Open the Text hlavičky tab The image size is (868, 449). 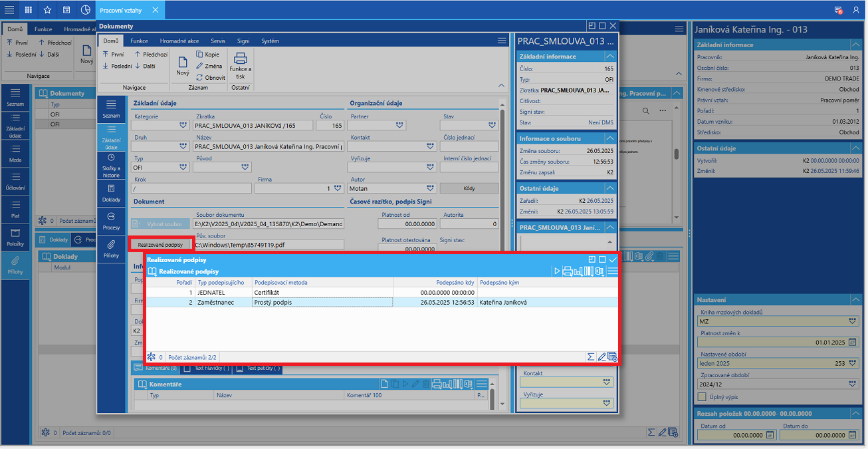(x=205, y=368)
